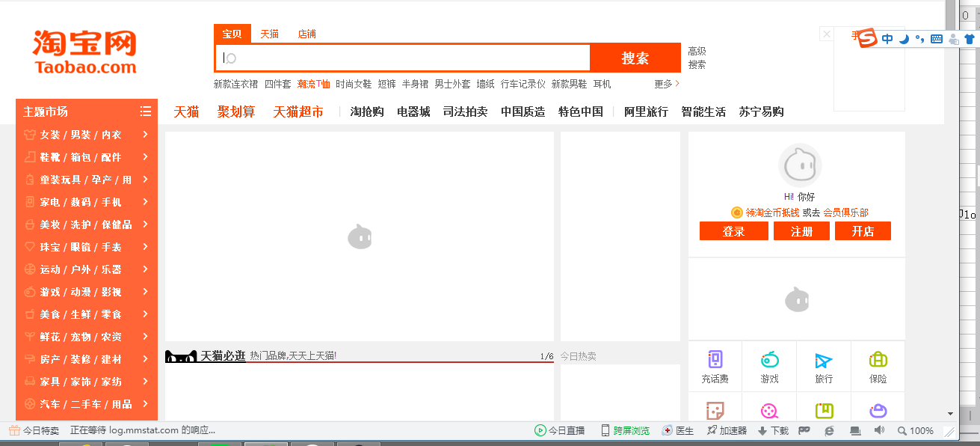
Task: Click the scrollbar down arrow
Action: pyautogui.click(x=950, y=413)
